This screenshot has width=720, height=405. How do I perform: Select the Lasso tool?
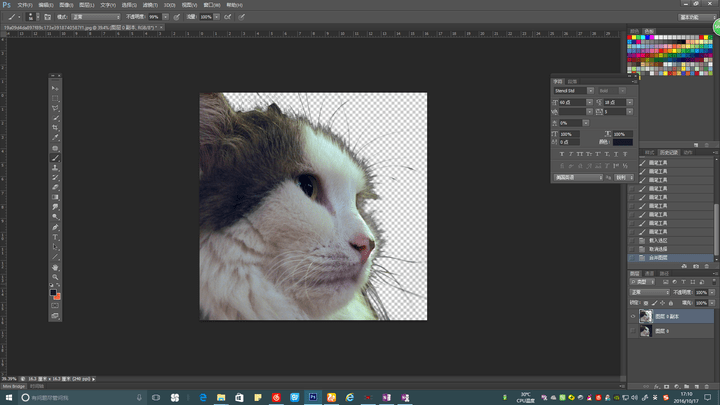coord(55,106)
